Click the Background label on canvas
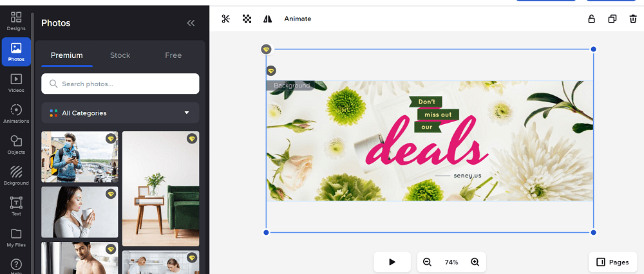 tap(292, 86)
